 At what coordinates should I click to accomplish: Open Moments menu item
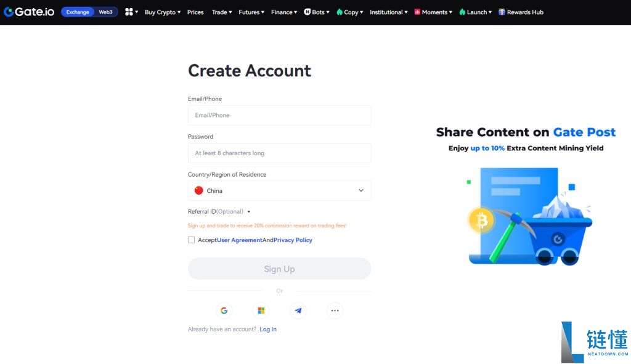(x=433, y=12)
